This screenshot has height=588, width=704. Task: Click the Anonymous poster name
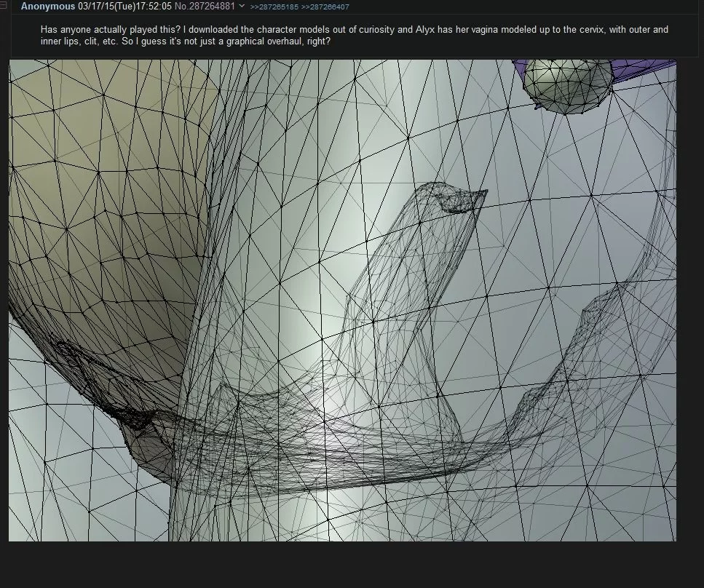[x=48, y=7]
